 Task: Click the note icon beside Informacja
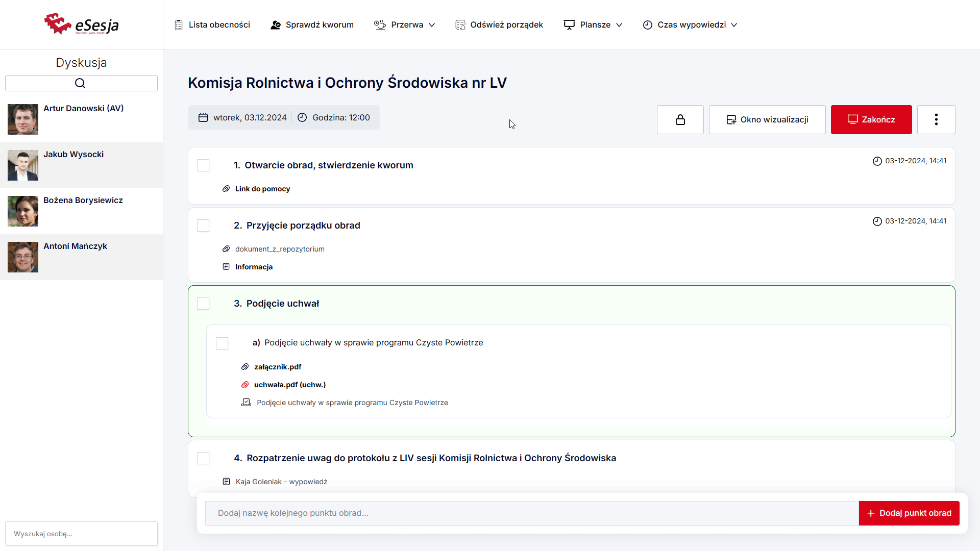tap(226, 267)
